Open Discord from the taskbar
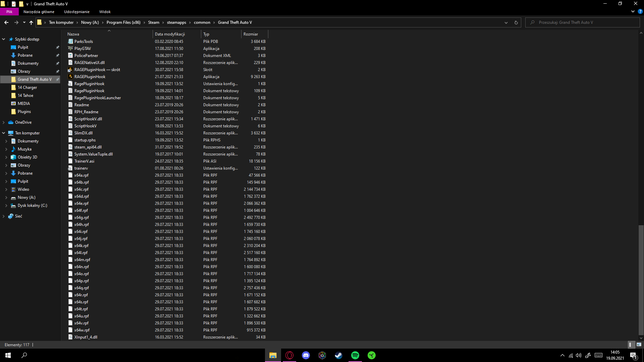 point(306,355)
